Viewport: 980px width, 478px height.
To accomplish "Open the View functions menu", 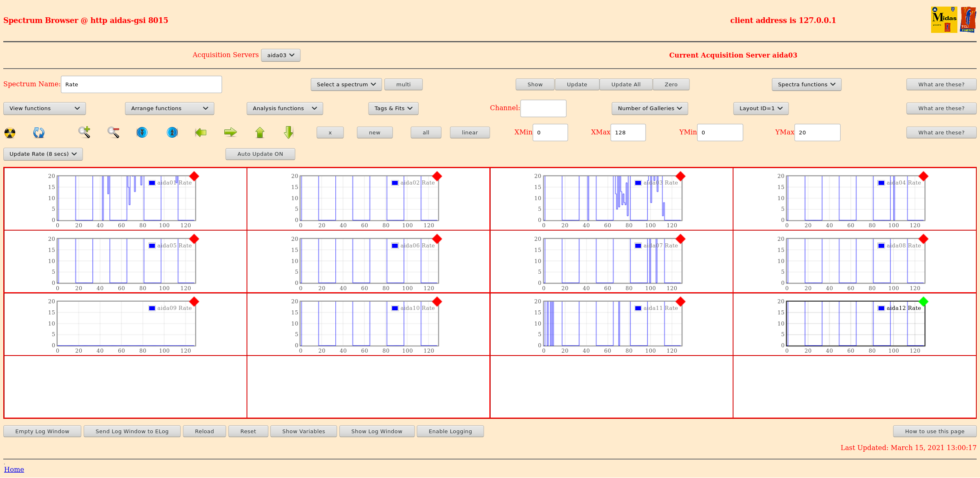I will click(44, 109).
